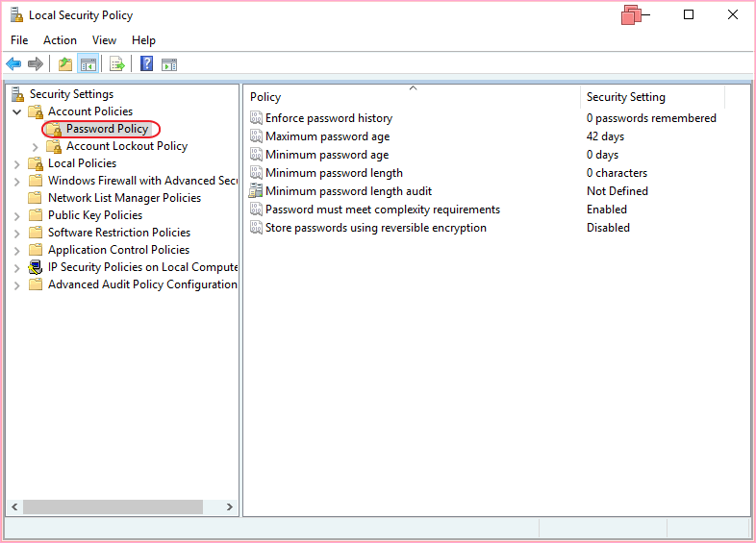Click the Enforce password history policy icon
Viewport: 756px width, 543px height.
point(256,118)
